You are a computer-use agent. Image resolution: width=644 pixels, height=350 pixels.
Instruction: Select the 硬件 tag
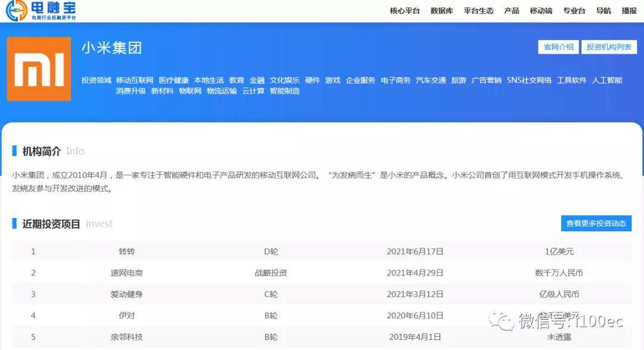[312, 80]
